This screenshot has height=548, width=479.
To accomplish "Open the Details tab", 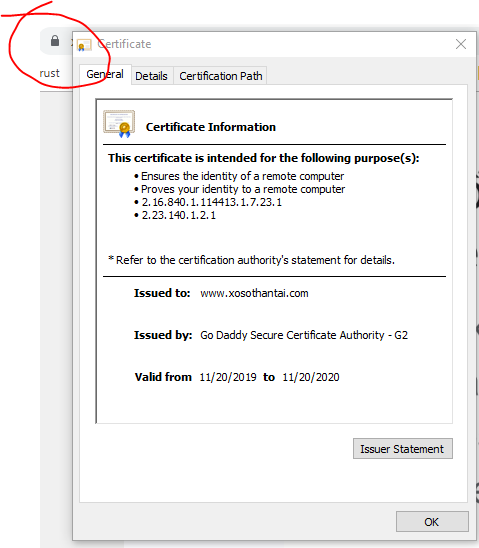I will pyautogui.click(x=151, y=76).
